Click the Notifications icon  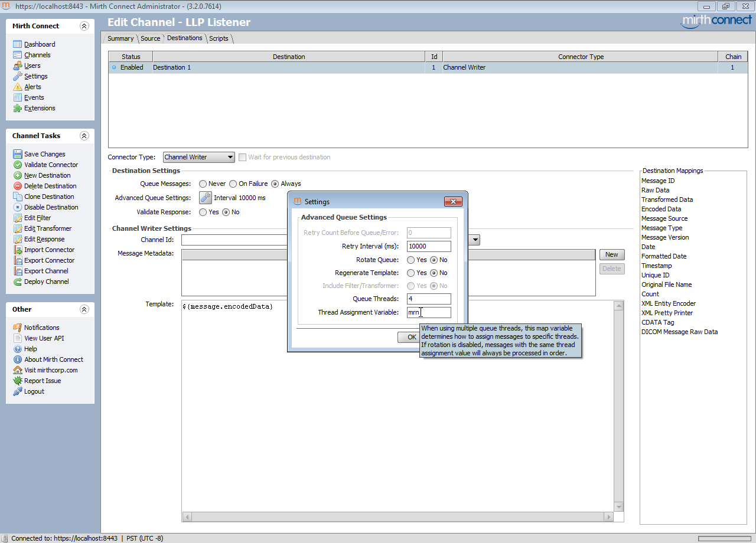tap(18, 328)
